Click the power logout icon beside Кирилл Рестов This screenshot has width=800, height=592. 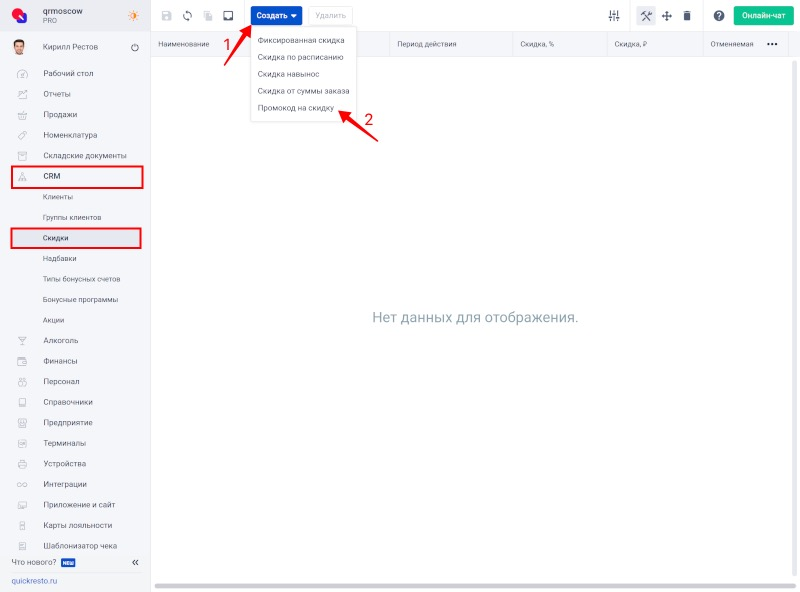click(135, 47)
